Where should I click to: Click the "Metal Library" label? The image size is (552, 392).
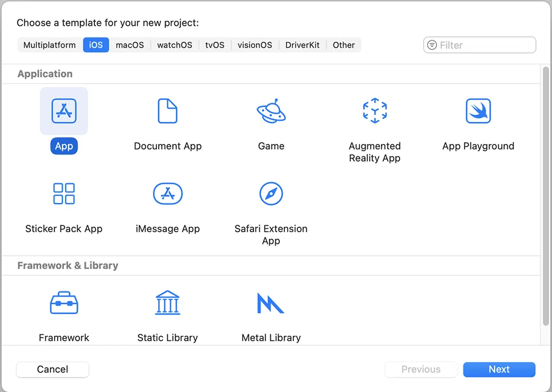pyautogui.click(x=271, y=338)
